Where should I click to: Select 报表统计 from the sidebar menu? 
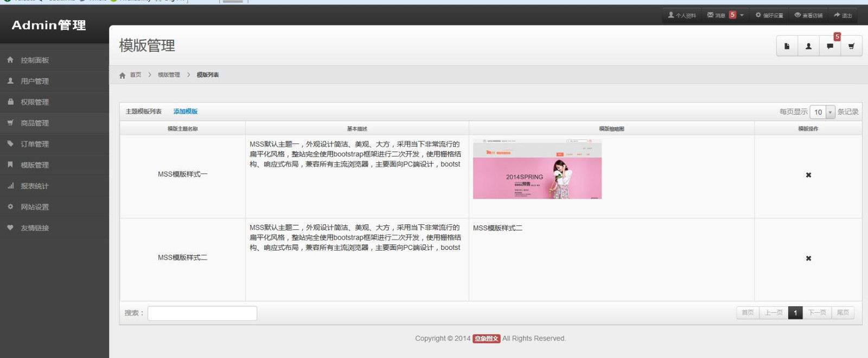point(35,186)
